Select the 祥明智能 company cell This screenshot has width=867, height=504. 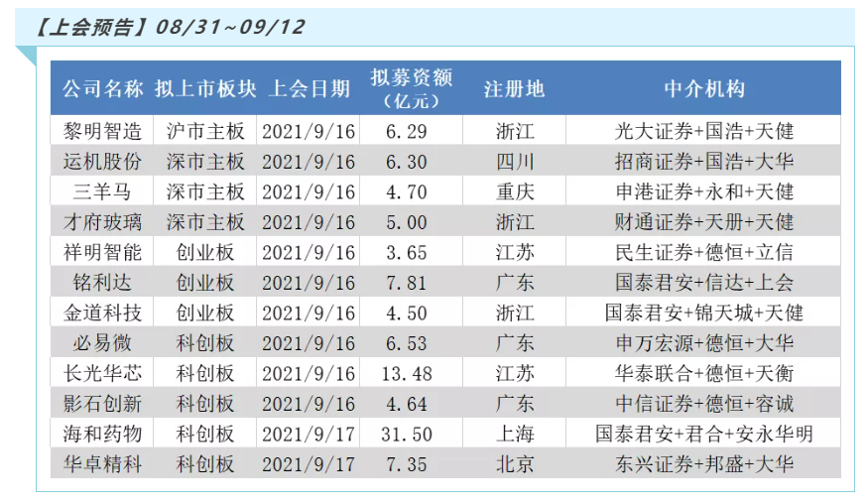click(102, 252)
